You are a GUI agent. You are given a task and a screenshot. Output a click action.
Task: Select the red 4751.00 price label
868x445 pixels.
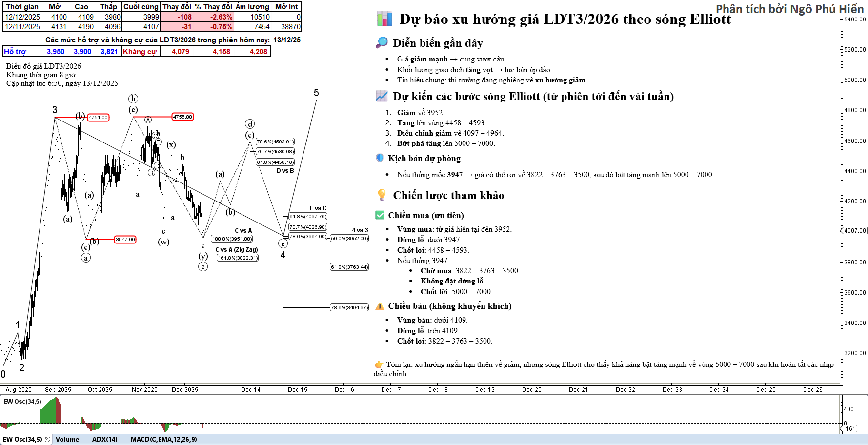[98, 118]
